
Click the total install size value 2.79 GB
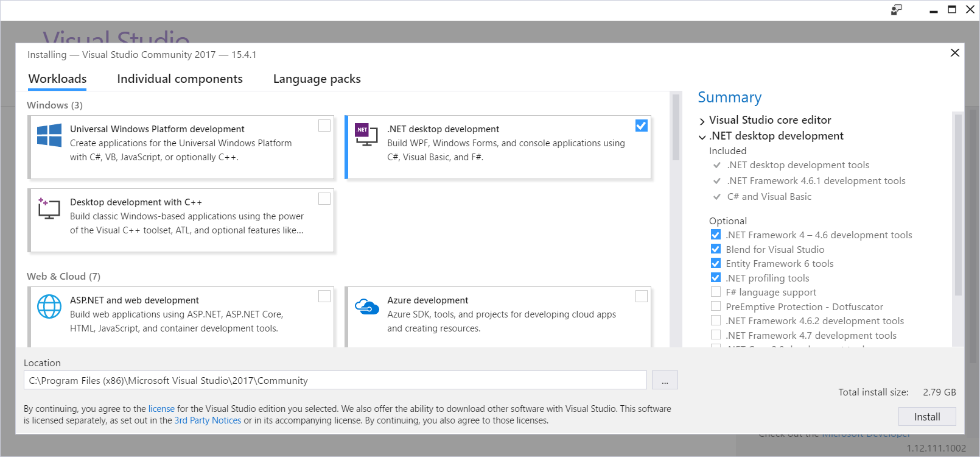coord(939,392)
